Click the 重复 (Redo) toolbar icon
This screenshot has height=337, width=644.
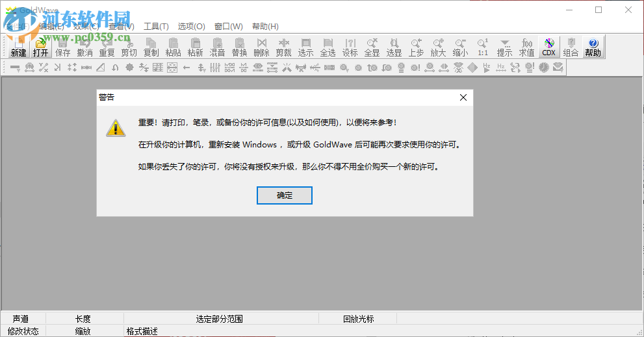pyautogui.click(x=107, y=47)
